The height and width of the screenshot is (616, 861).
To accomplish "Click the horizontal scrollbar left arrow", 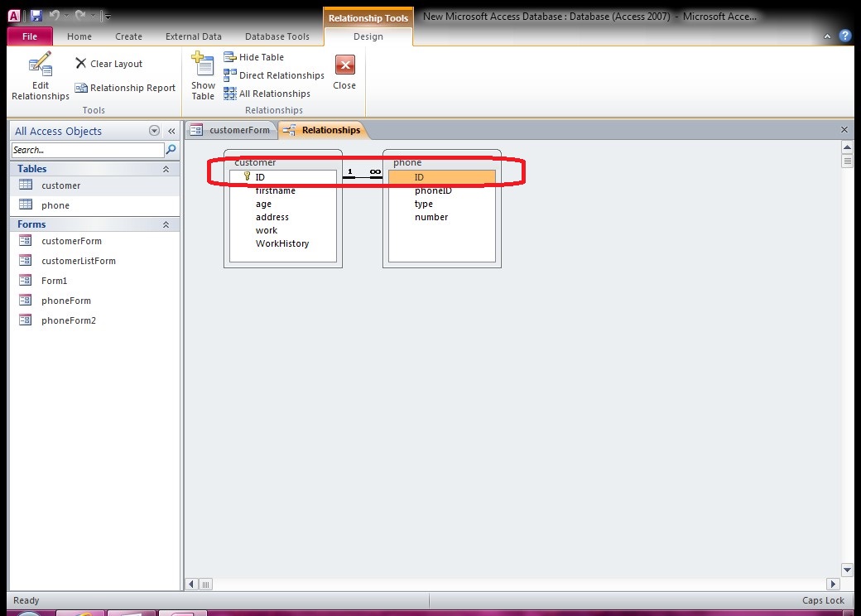I will click(x=191, y=585).
